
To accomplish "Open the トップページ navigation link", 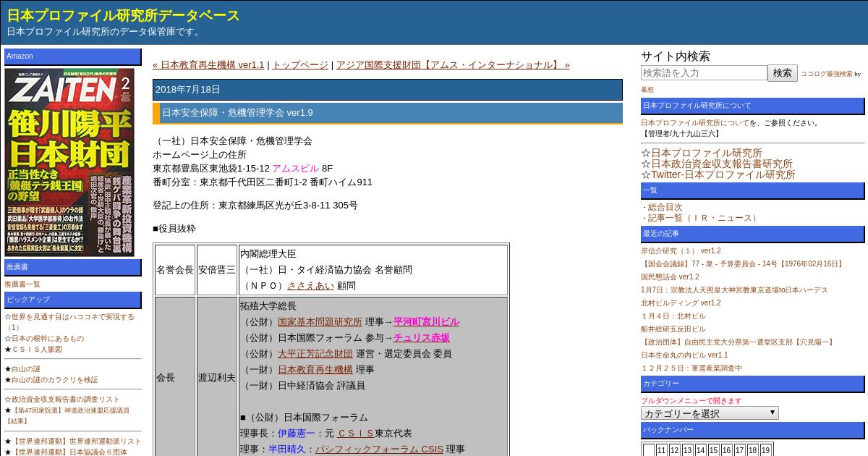I will (300, 64).
